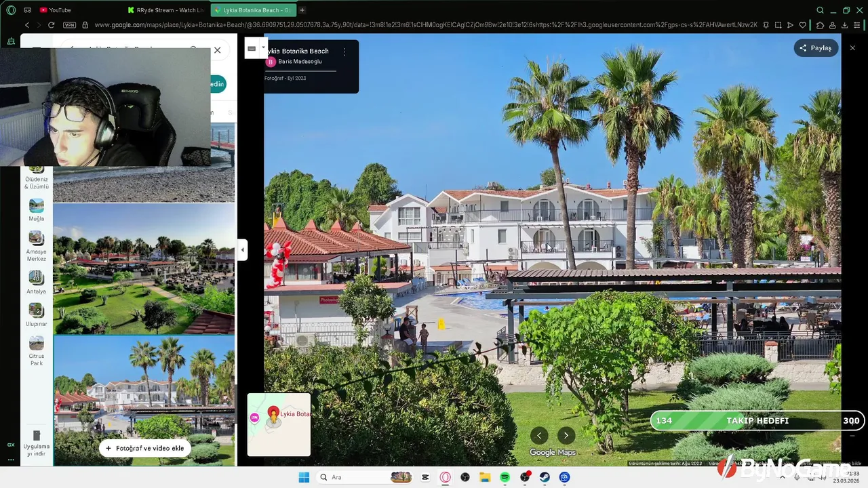Click the TAKİP HEDEFİ progress bar
The height and width of the screenshot is (488, 868).
pyautogui.click(x=757, y=421)
